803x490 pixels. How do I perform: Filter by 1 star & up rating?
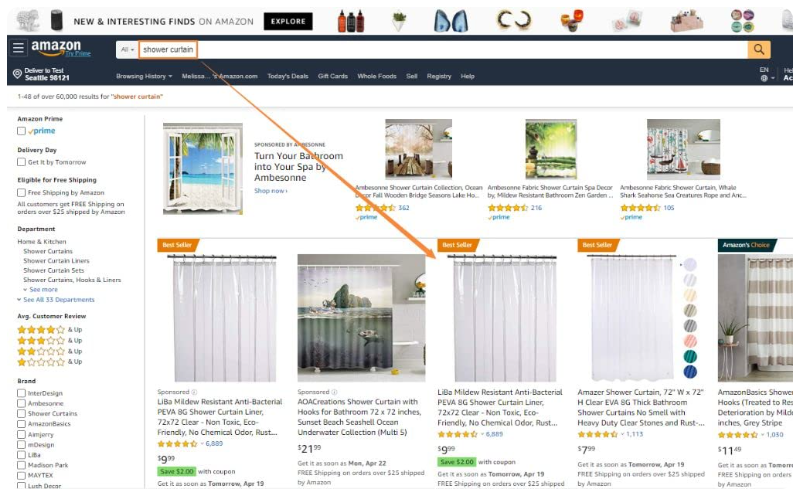[50, 361]
